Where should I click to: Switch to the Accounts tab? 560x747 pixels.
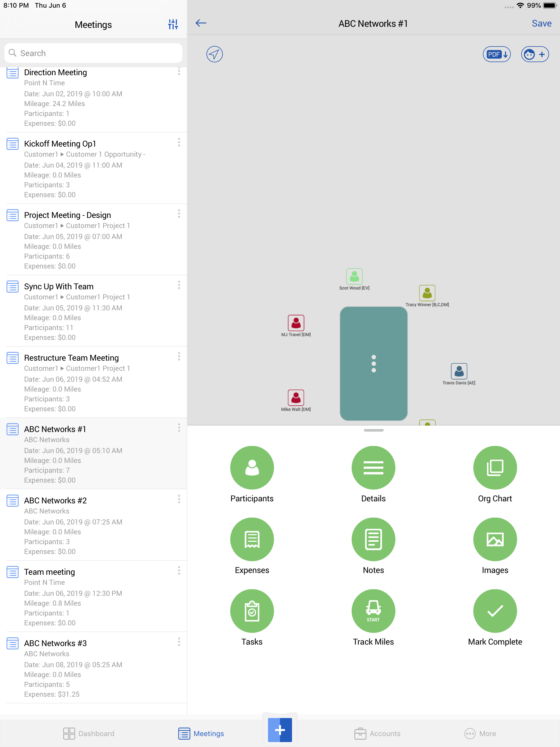pyautogui.click(x=377, y=734)
